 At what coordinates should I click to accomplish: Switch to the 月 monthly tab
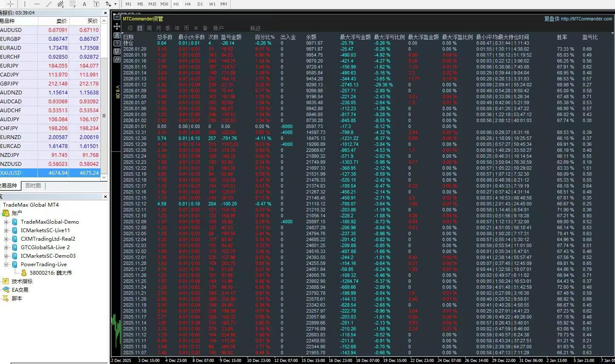[159, 28]
